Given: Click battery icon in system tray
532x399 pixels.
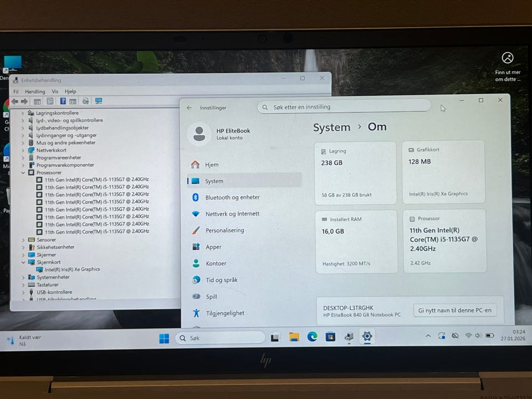Looking at the screenshot, I should point(489,336).
